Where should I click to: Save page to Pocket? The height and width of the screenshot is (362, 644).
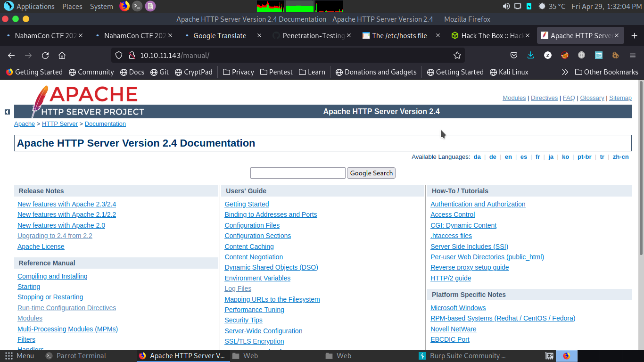[x=514, y=55]
